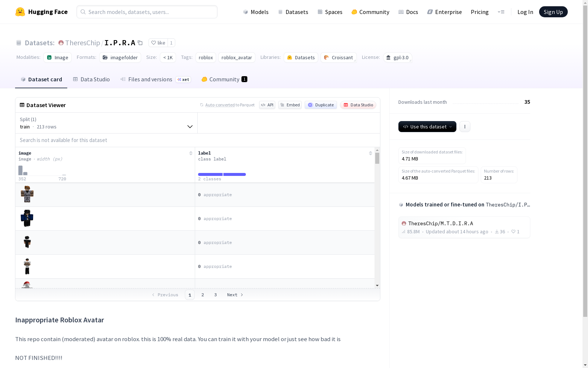
Task: Open the Files and versions tab
Action: point(156,79)
